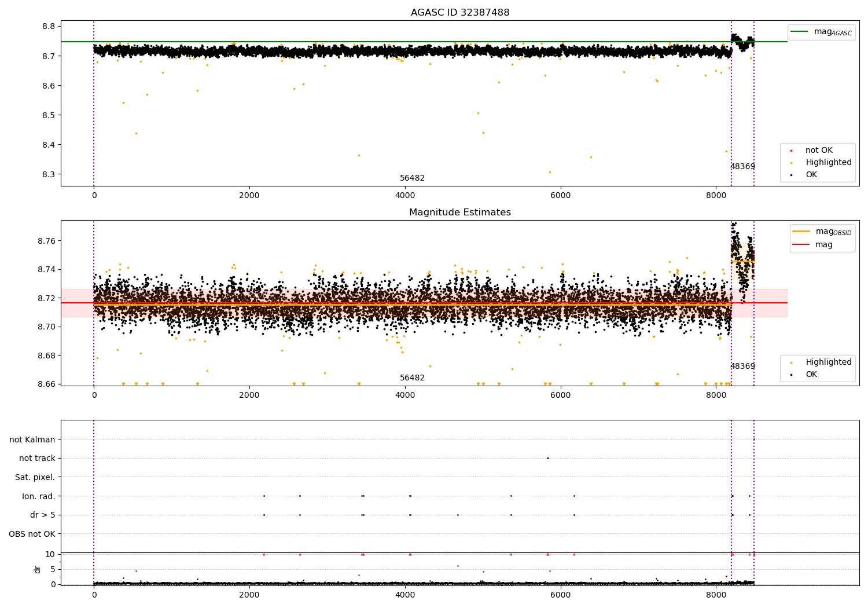
Task: Click the 'AGASC ID 32387488' plot title
Action: 460,13
